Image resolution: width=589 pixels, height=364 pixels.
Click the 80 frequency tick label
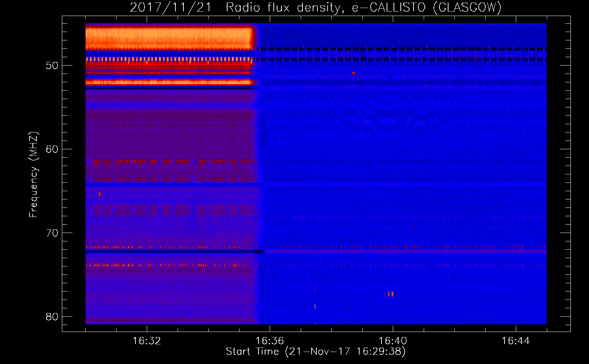click(52, 317)
